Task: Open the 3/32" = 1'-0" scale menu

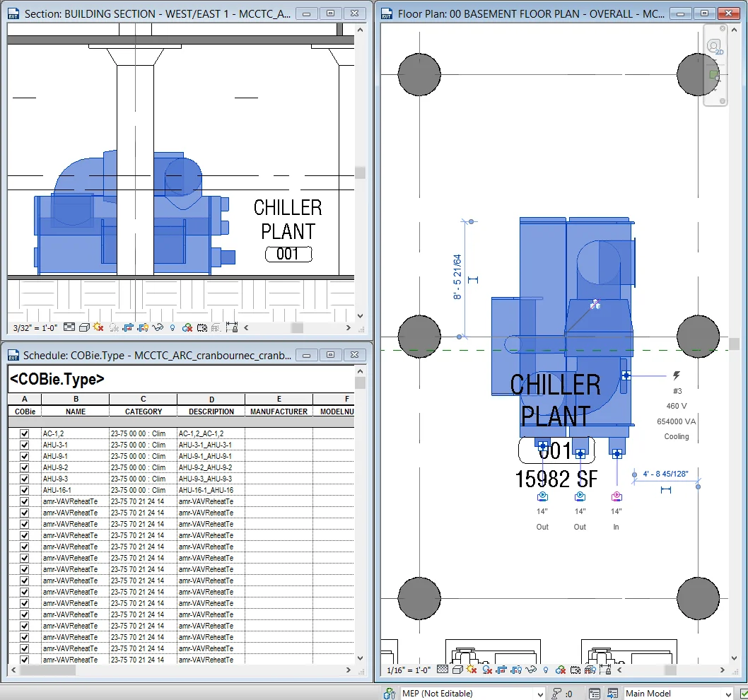Action: tap(35, 328)
